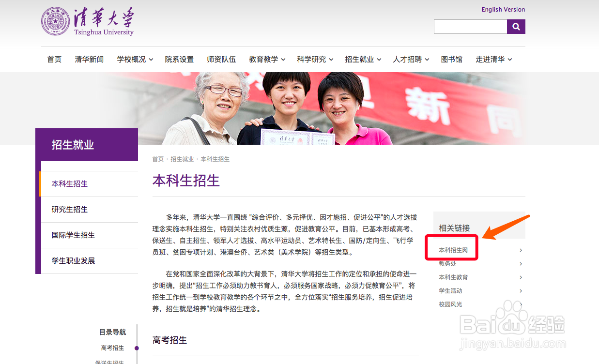Viewport: 599px width, 364px height.
Task: Click the arrow icon beside 校园风光
Action: point(521,304)
